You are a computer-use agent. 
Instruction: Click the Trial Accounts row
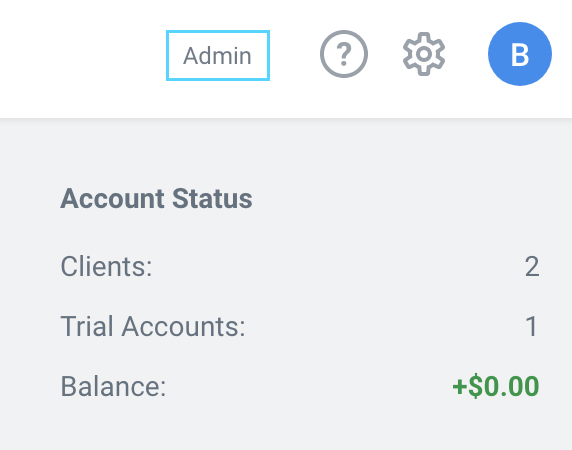click(x=300, y=326)
